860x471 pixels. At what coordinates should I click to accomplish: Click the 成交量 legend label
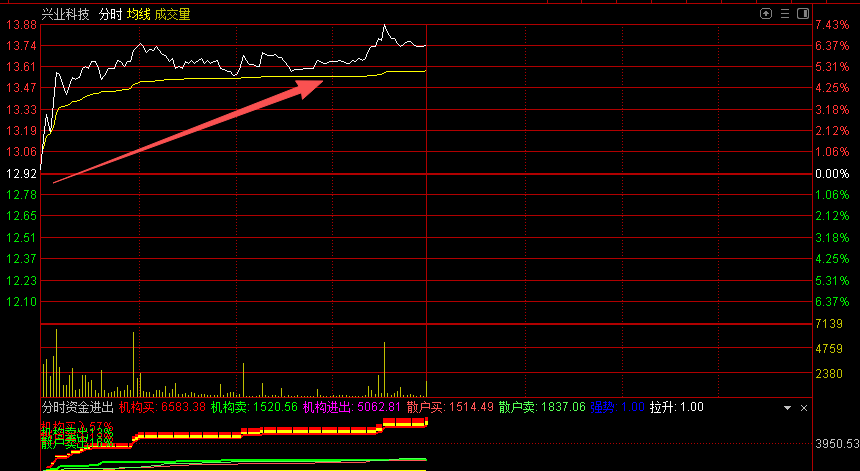[x=172, y=15]
